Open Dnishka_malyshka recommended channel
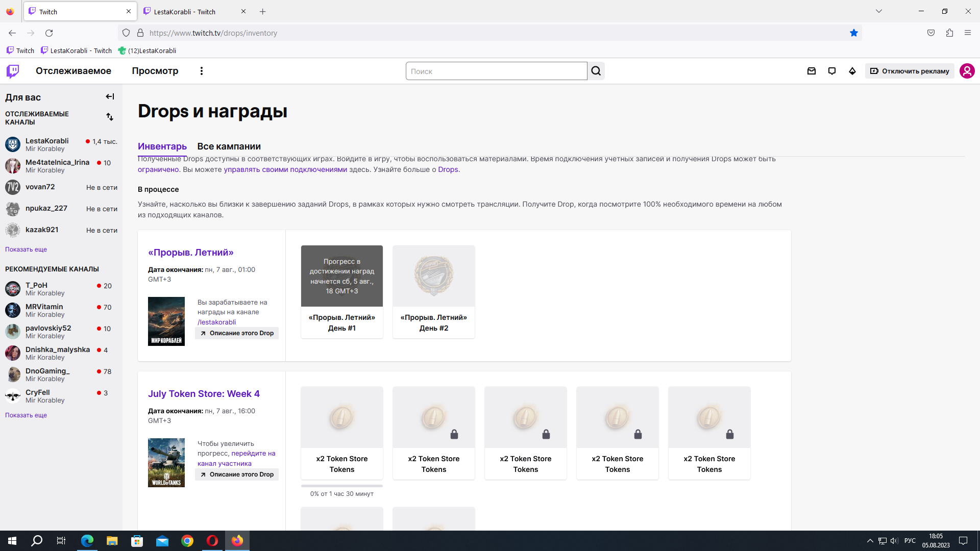Image resolution: width=980 pixels, height=551 pixels. [x=61, y=353]
